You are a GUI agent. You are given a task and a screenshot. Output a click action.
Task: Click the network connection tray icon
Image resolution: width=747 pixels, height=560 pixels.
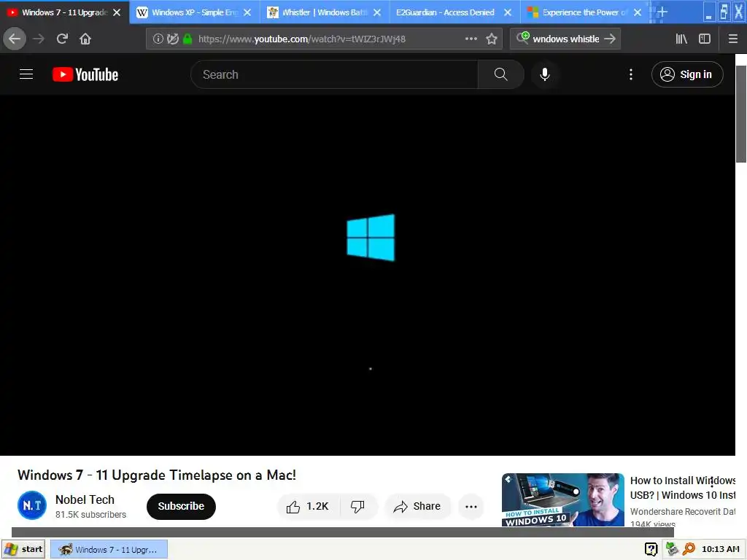pyautogui.click(x=671, y=549)
